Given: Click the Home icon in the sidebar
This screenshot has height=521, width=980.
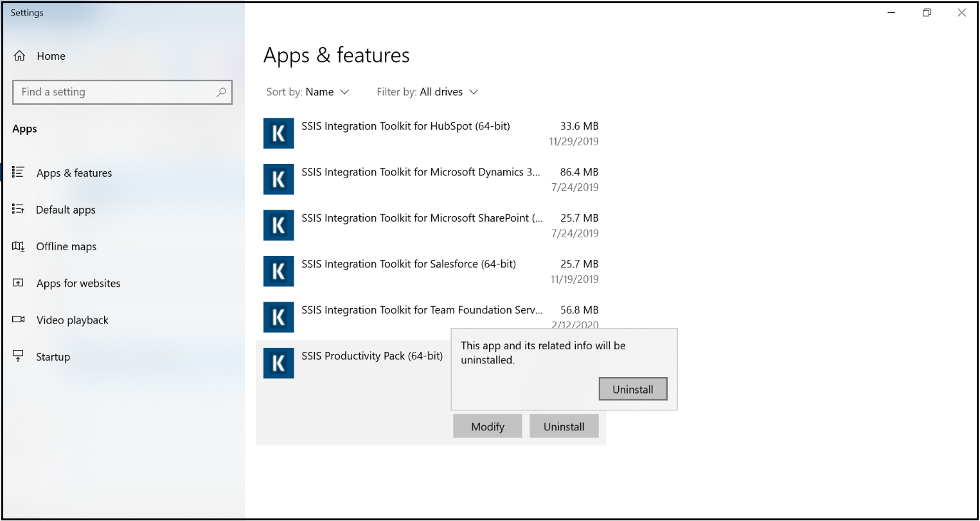Looking at the screenshot, I should click(20, 56).
